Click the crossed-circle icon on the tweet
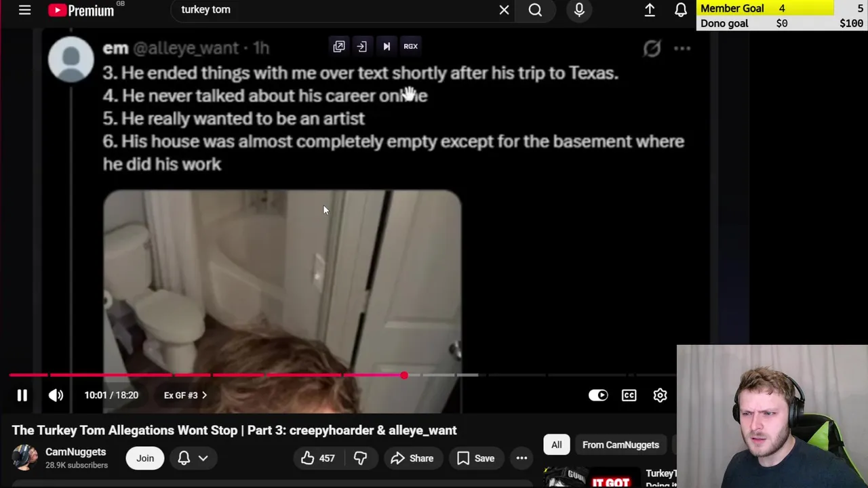The width and height of the screenshot is (868, 488). (x=652, y=48)
